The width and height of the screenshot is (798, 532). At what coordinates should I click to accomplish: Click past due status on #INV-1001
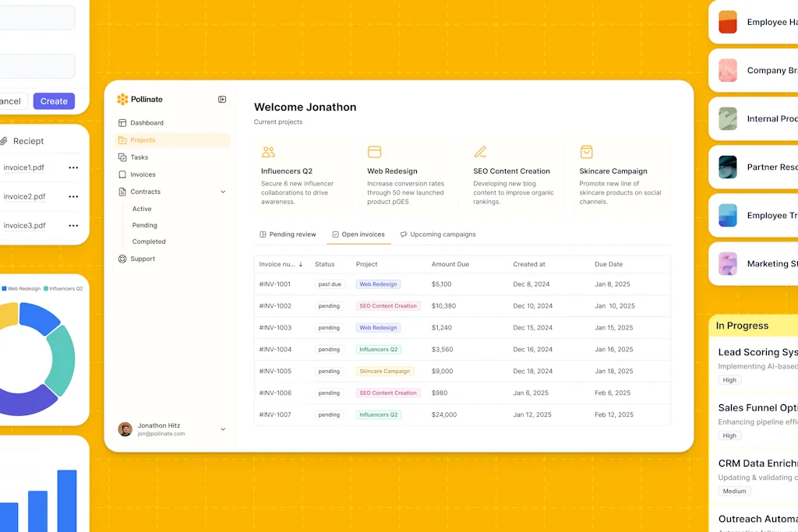coord(329,284)
